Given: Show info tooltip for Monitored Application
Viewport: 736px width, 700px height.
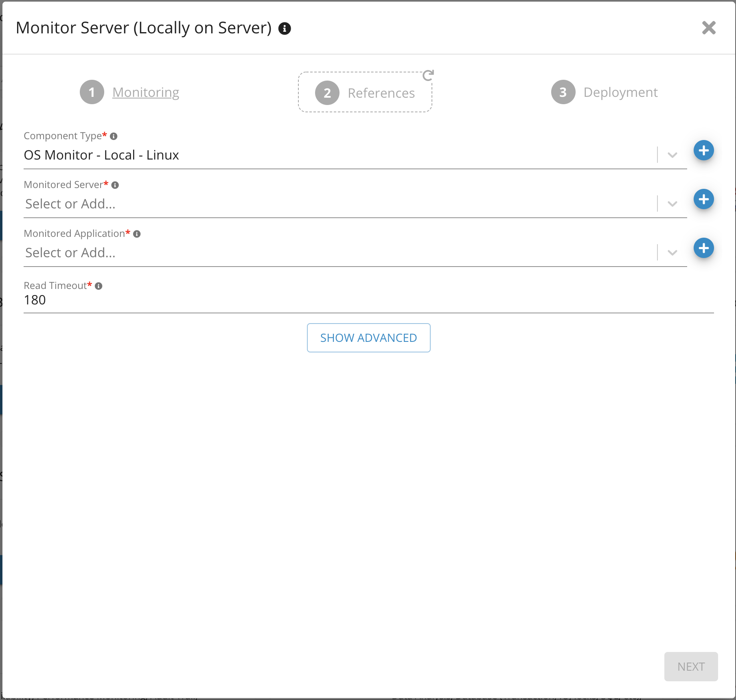Looking at the screenshot, I should [x=137, y=234].
